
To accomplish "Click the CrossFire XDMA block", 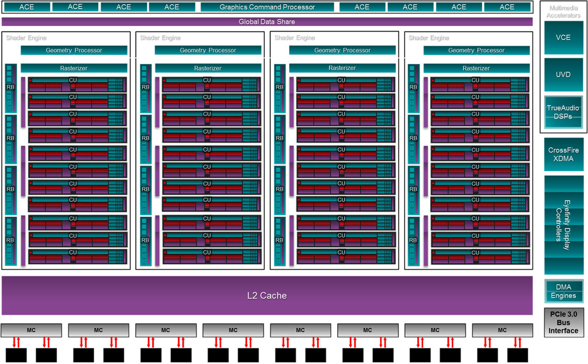I will coord(563,154).
